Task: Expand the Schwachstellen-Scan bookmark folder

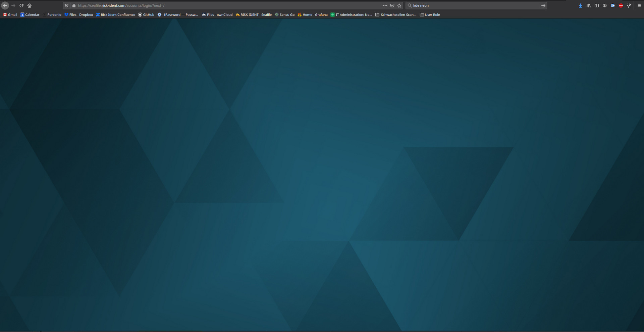Action: (x=396, y=15)
